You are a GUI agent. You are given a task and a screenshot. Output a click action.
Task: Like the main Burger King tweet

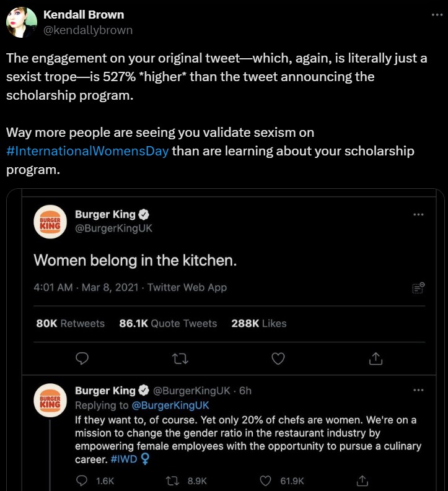278,358
